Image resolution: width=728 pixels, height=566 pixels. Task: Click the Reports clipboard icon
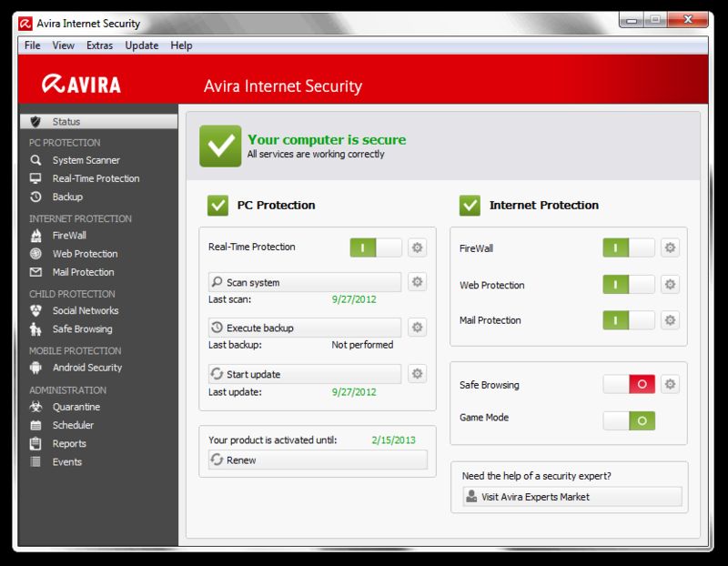tap(35, 443)
